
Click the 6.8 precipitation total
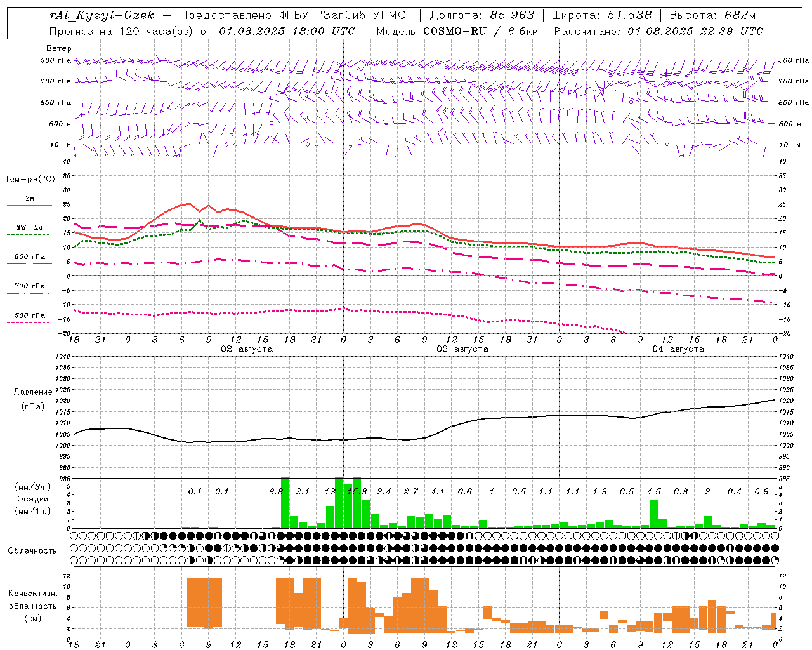tap(276, 492)
